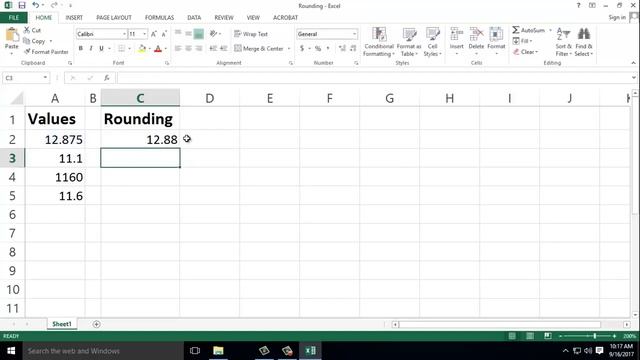The width and height of the screenshot is (640, 360).
Task: Switch to the FORMULAS tab
Action: pos(159,18)
